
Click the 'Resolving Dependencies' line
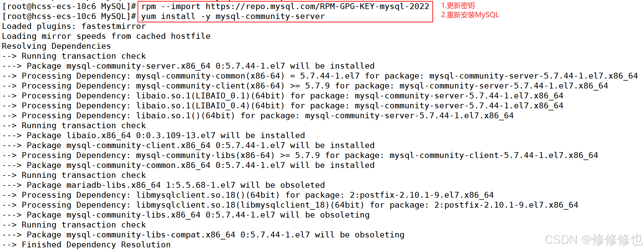click(56, 46)
